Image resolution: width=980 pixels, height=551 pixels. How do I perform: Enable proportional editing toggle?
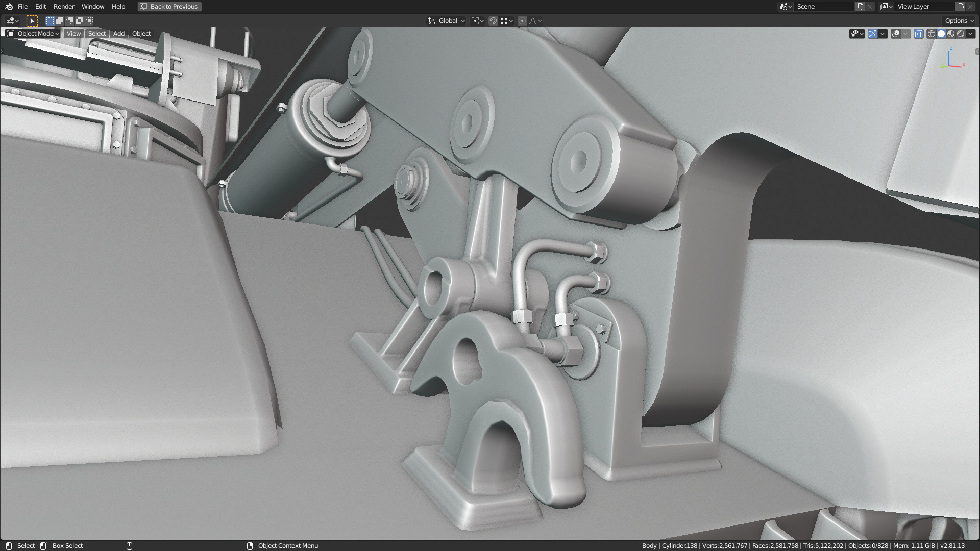(522, 21)
